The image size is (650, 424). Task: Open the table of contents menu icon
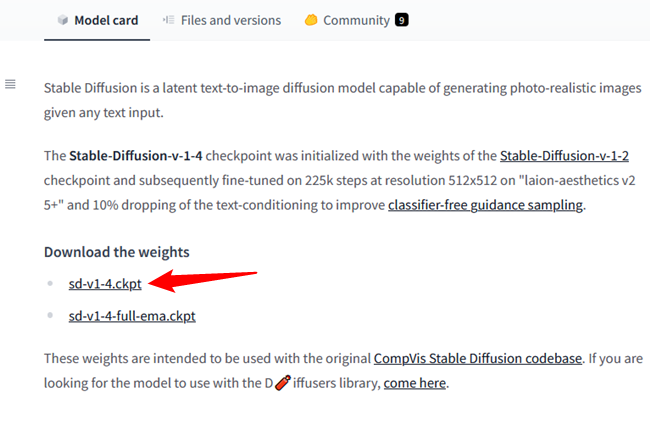[11, 84]
